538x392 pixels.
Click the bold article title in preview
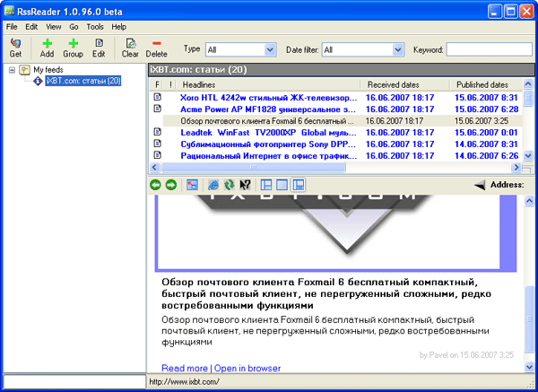pyautogui.click(x=326, y=294)
